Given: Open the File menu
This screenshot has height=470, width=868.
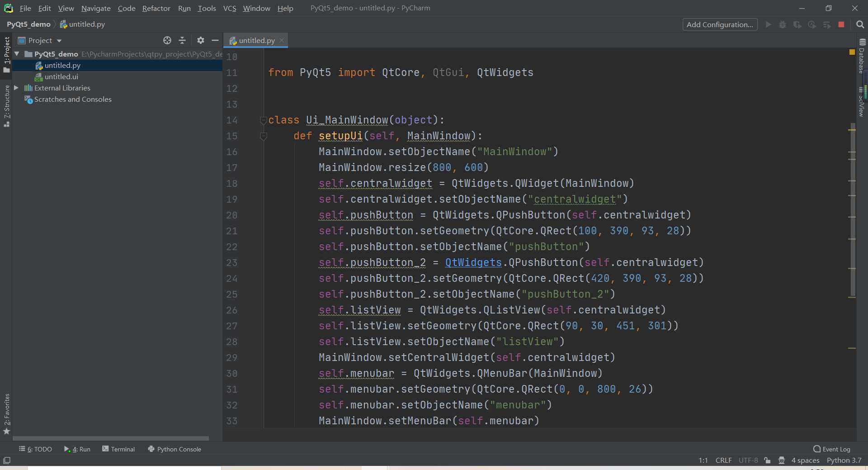Looking at the screenshot, I should pyautogui.click(x=25, y=8).
